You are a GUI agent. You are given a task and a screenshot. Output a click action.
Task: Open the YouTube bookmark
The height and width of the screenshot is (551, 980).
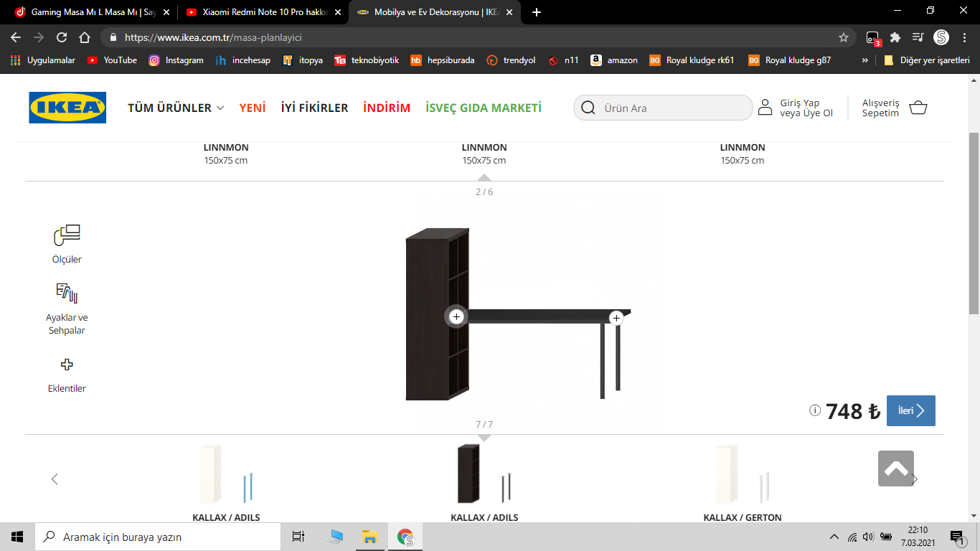[112, 60]
